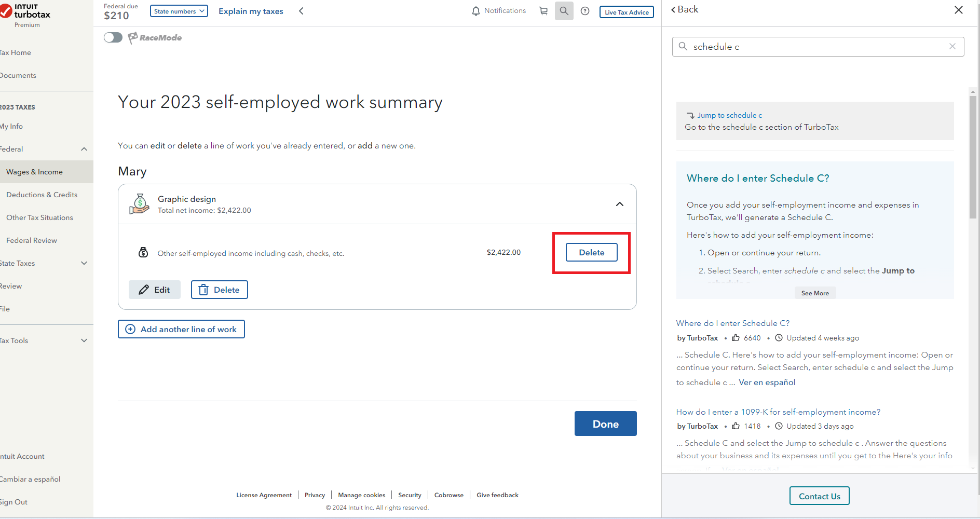Open the shopping cart icon
Screen dimensions: 980x519
(543, 11)
